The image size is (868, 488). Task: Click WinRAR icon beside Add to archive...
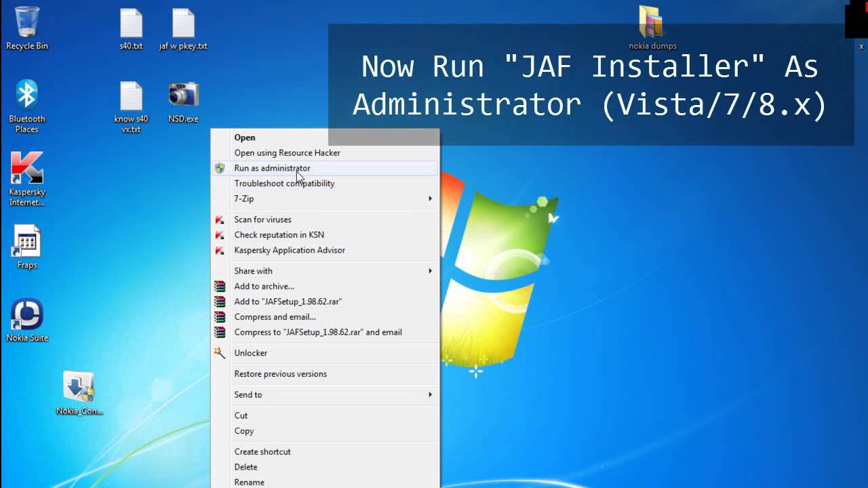click(x=220, y=287)
